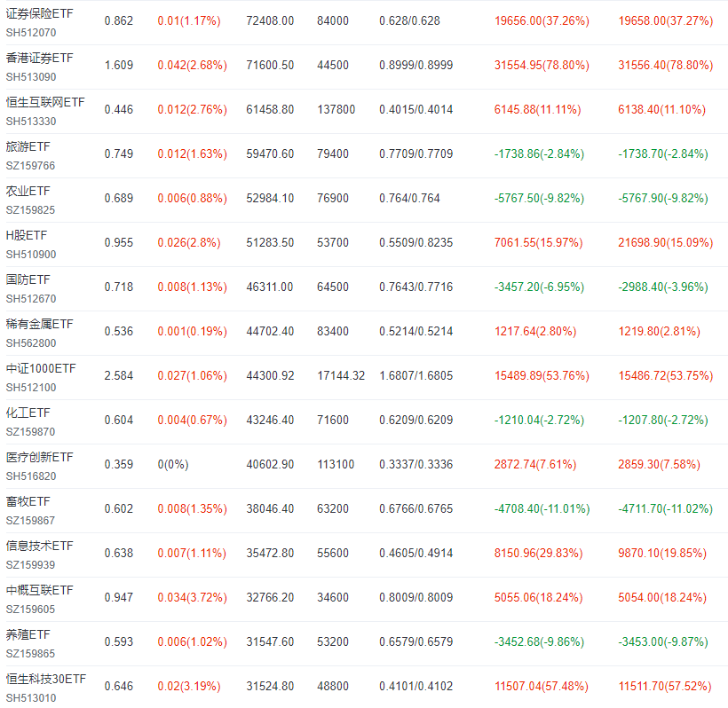Select loss -4711.70(-11.02%)

coord(665,509)
